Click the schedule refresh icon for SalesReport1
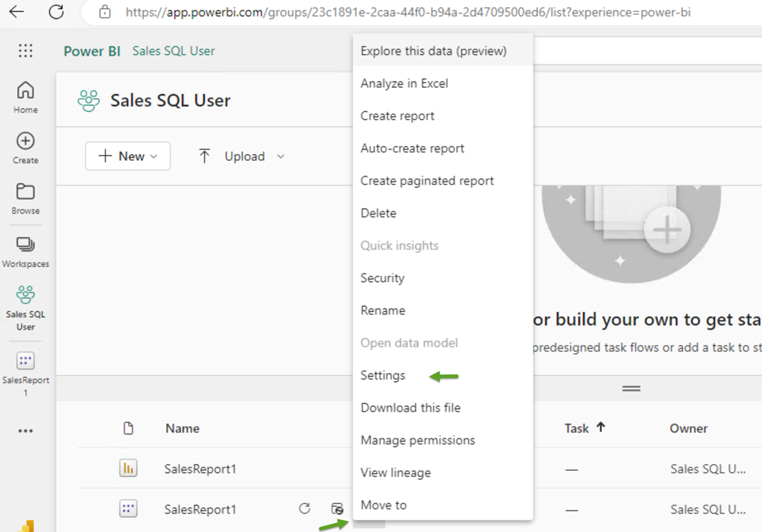 [337, 508]
